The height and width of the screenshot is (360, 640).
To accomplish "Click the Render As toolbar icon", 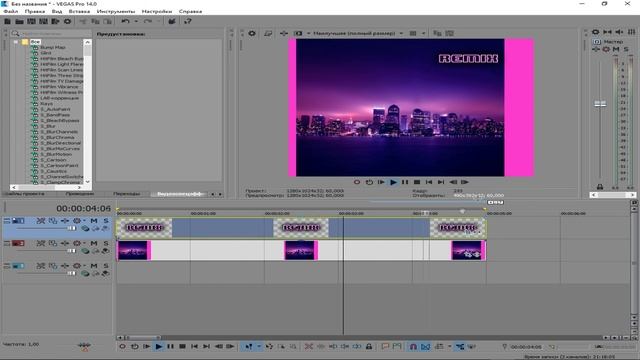I will click(55, 21).
